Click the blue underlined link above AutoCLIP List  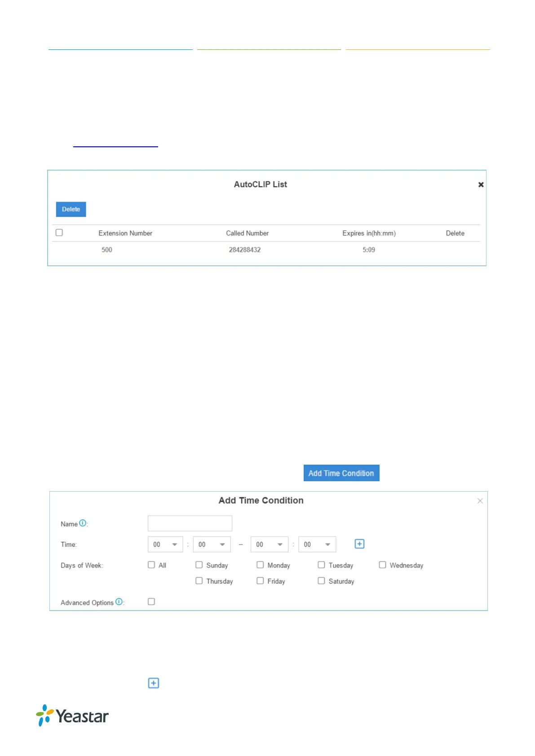click(x=115, y=146)
